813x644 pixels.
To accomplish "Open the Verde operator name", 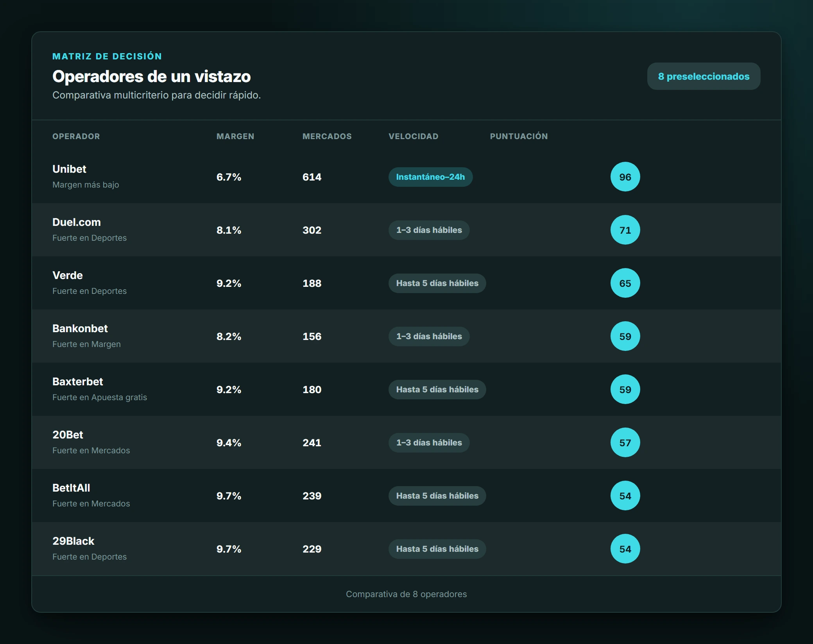I will pyautogui.click(x=68, y=275).
